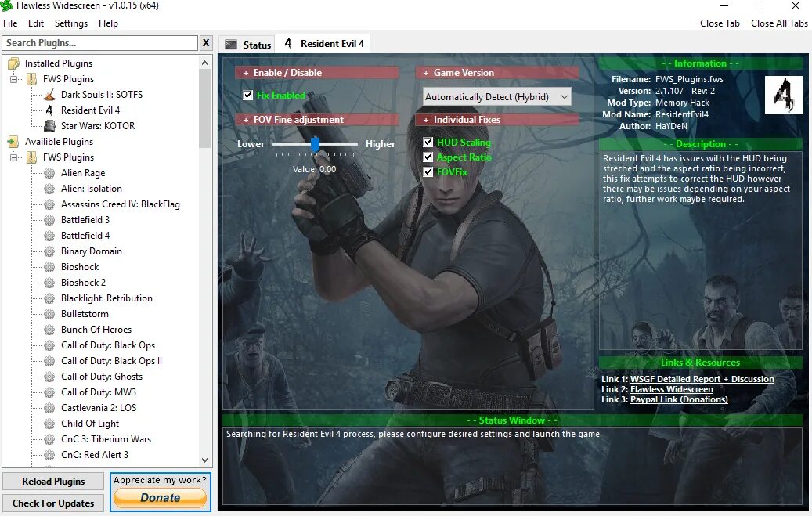Open the Help menu
Image resolution: width=812 pixels, height=516 pixels.
(x=108, y=23)
